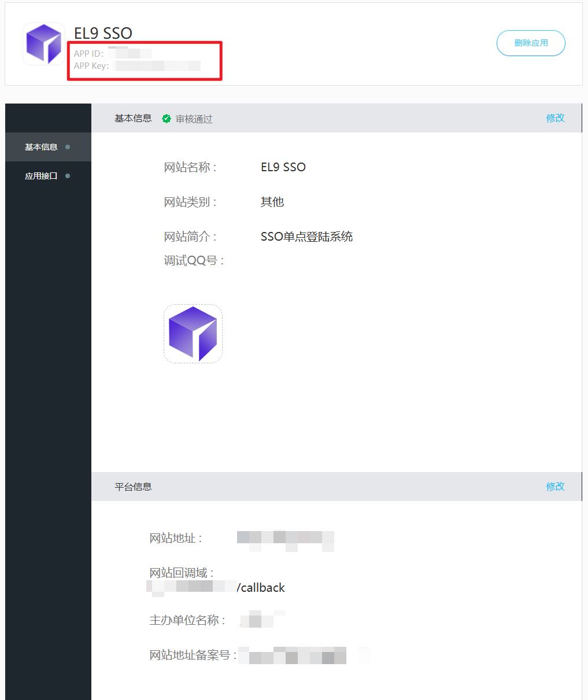This screenshot has height=700, width=588.
Task: Click the dot beside 基本信息 in sidebar
Action: 68,147
